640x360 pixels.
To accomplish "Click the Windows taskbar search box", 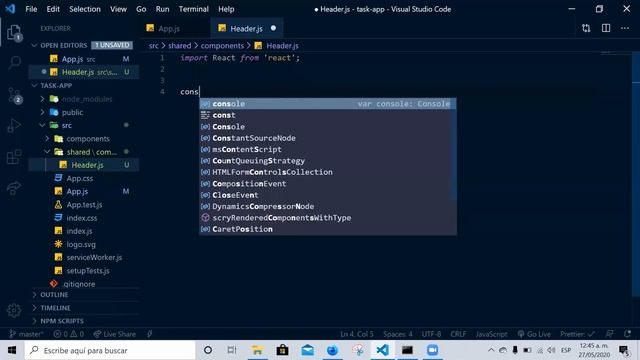I will click(110, 350).
